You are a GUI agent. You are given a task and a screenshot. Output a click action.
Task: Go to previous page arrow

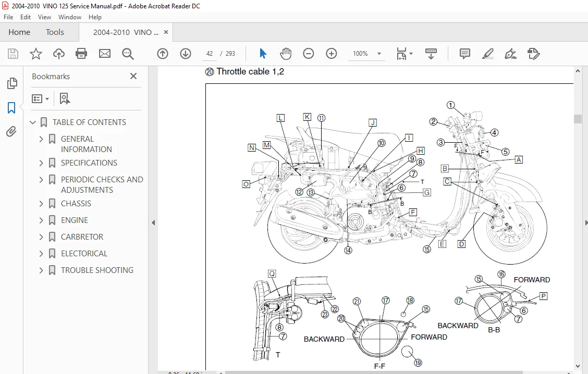(x=162, y=54)
